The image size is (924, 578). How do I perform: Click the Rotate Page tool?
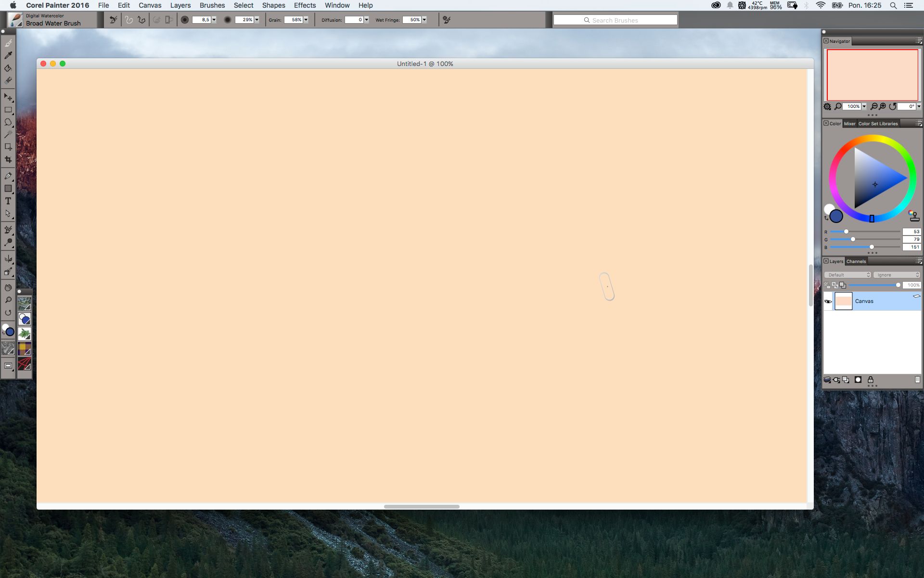pyautogui.click(x=8, y=313)
